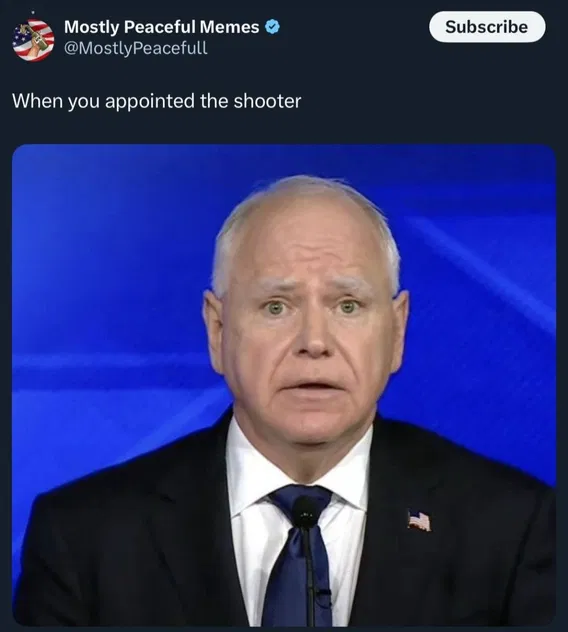Click the word 'appointed' in the post text
568x632 pixels.
click(x=150, y=101)
